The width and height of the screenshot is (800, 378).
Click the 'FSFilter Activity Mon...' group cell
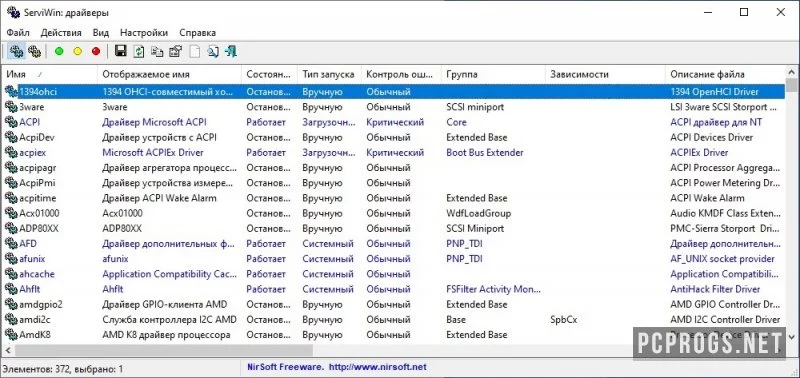[493, 289]
